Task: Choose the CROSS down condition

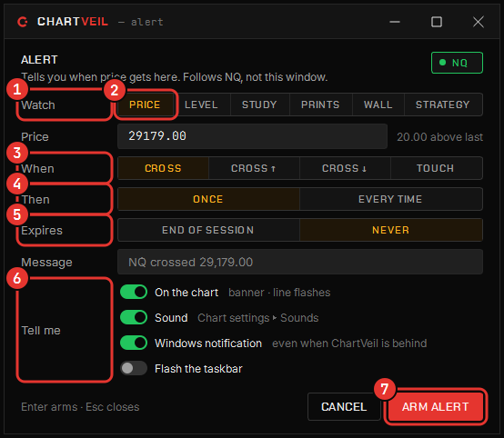Action: 345,168
